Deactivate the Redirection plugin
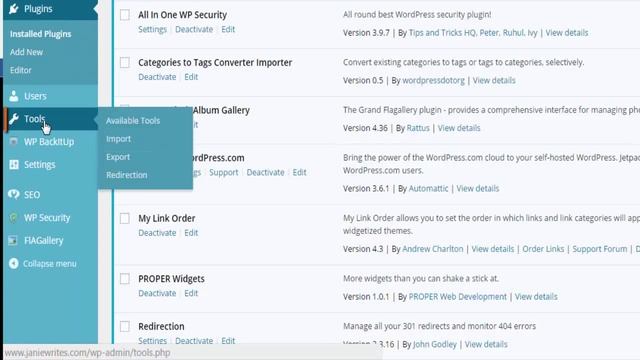 coord(194,340)
